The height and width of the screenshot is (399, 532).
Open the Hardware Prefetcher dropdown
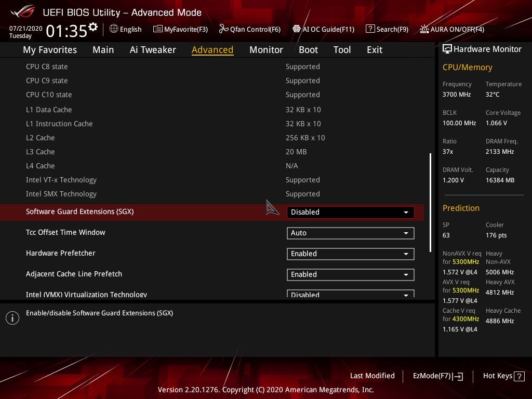pos(351,254)
